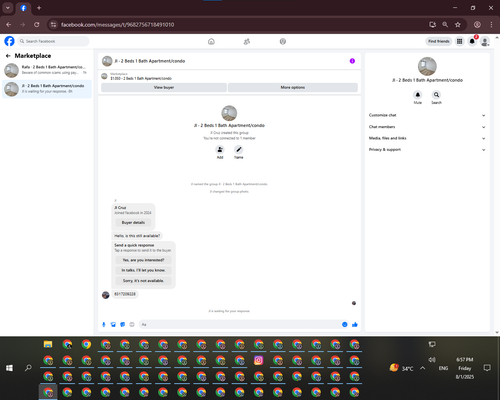500x400 pixels.
Task: Open Windows notification center icon
Action: click(487, 368)
